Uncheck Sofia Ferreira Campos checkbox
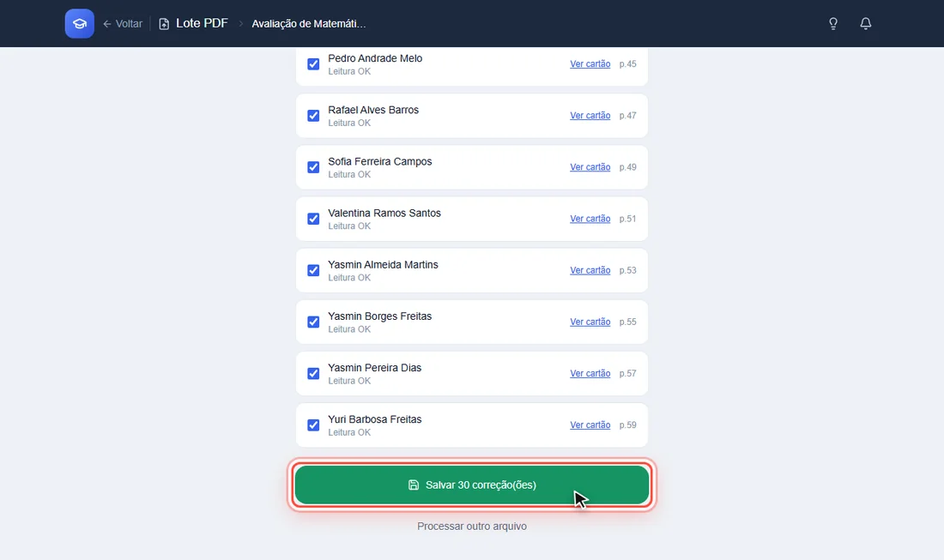The image size is (944, 560). [x=313, y=167]
